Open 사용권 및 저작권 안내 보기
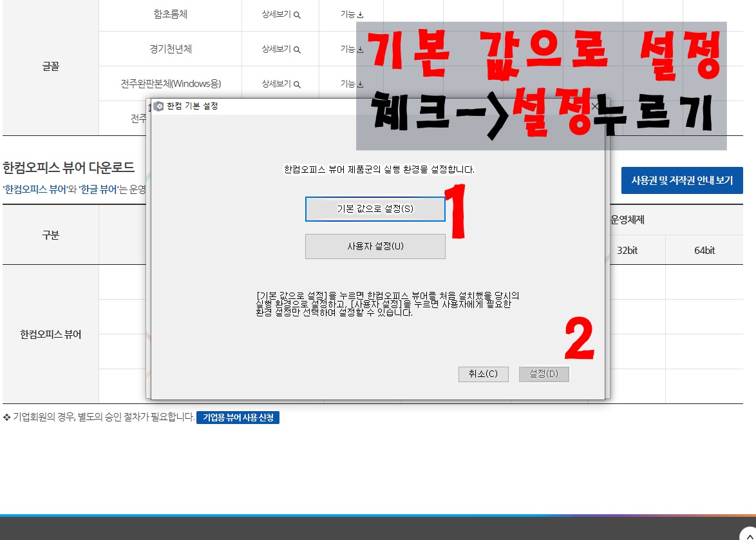This screenshot has width=756, height=540. coord(682,180)
